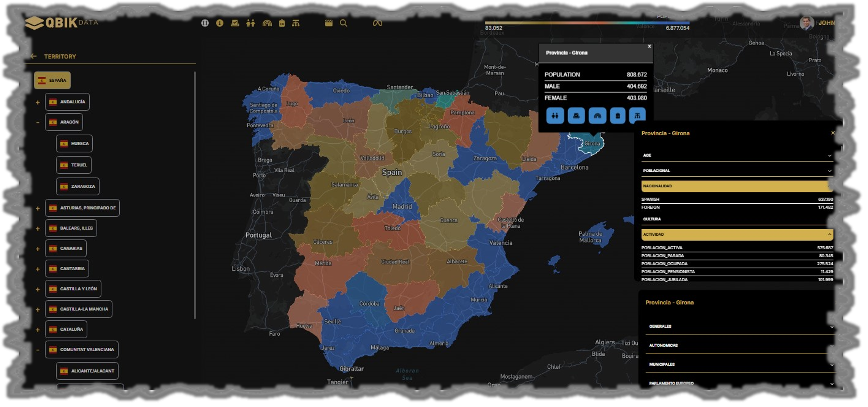Image resolution: width=868 pixels, height=407 pixels.
Task: Click the infinity symbol toolbar icon
Action: pyautogui.click(x=377, y=23)
